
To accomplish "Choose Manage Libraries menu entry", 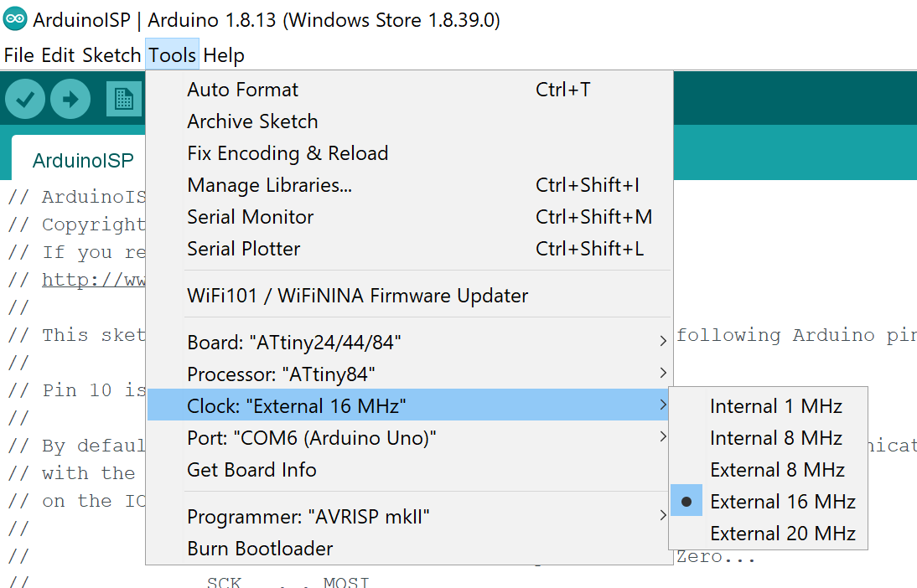I will point(269,185).
